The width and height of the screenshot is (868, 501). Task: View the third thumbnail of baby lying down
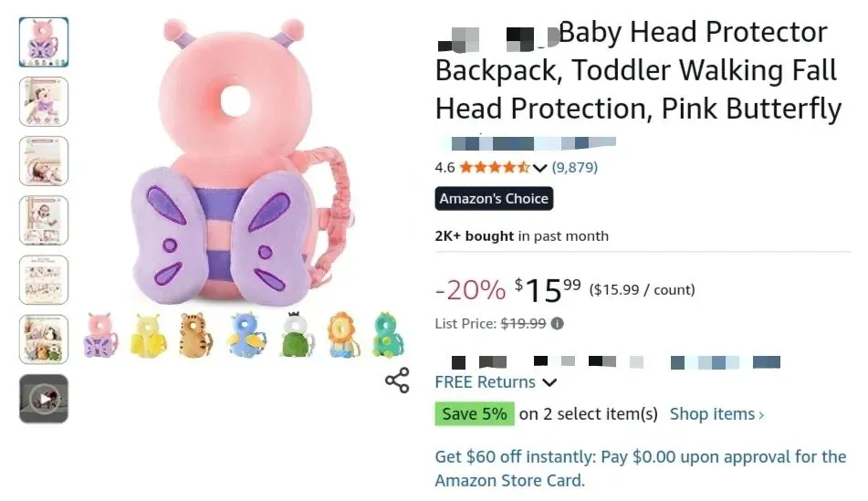click(44, 161)
